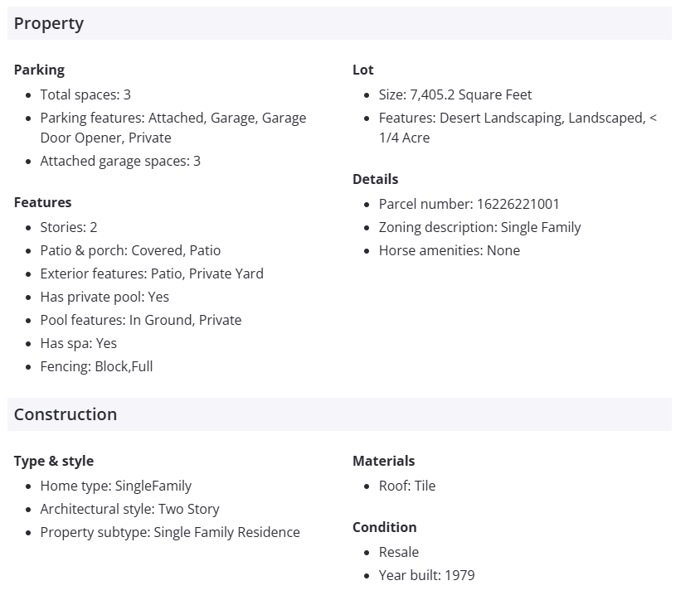Select the Horse amenities: None entry
This screenshot has width=700, height=600.
point(450,250)
